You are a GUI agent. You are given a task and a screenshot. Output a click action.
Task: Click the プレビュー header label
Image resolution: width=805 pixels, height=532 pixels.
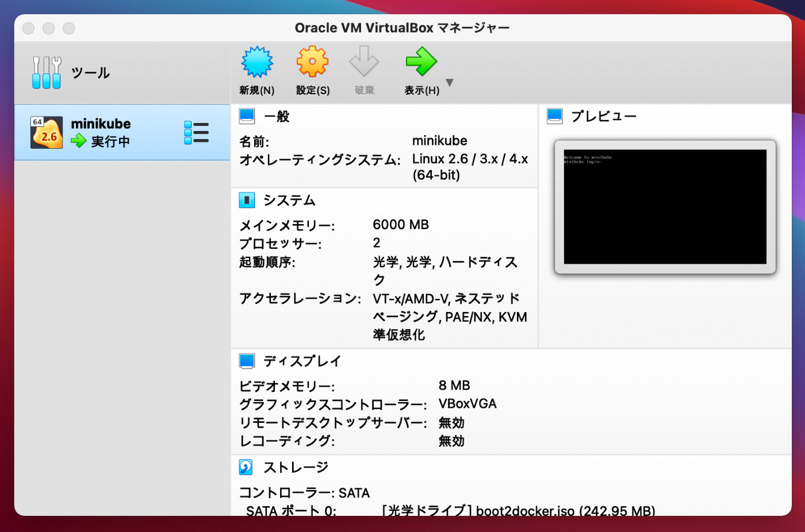point(604,116)
